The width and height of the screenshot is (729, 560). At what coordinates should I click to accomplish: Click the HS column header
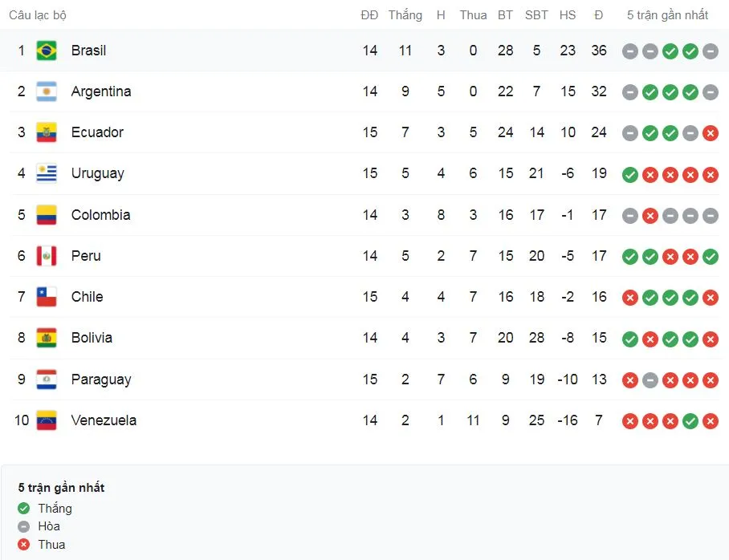click(x=568, y=15)
